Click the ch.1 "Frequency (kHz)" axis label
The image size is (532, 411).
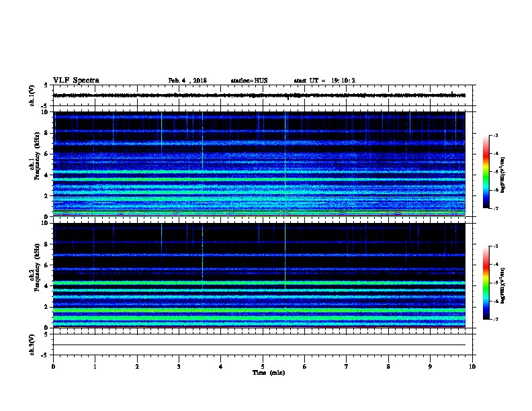click(x=37, y=156)
